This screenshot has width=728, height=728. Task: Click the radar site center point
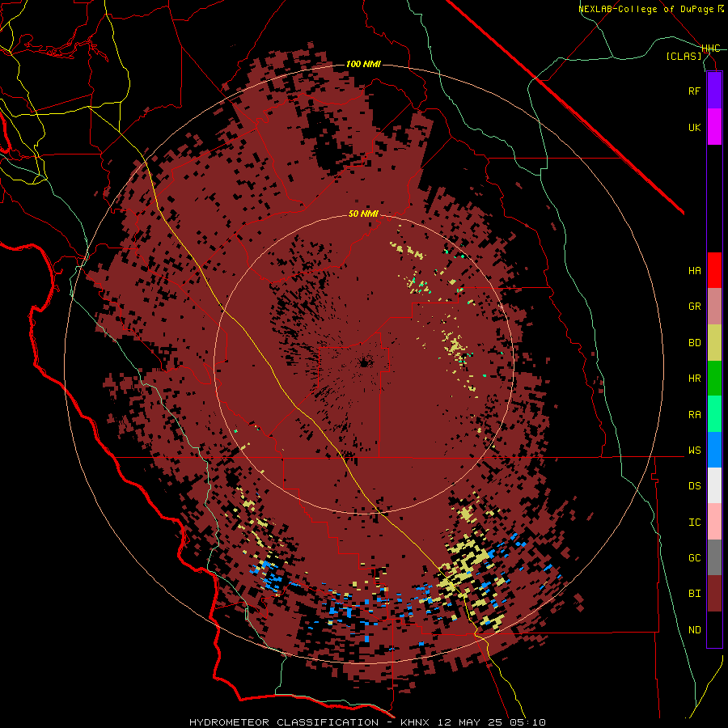click(364, 363)
